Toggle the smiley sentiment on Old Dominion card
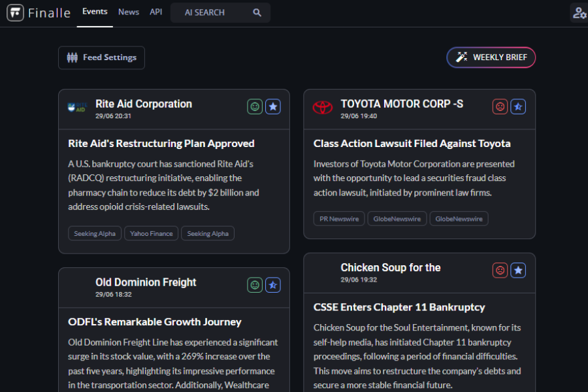 click(x=255, y=285)
